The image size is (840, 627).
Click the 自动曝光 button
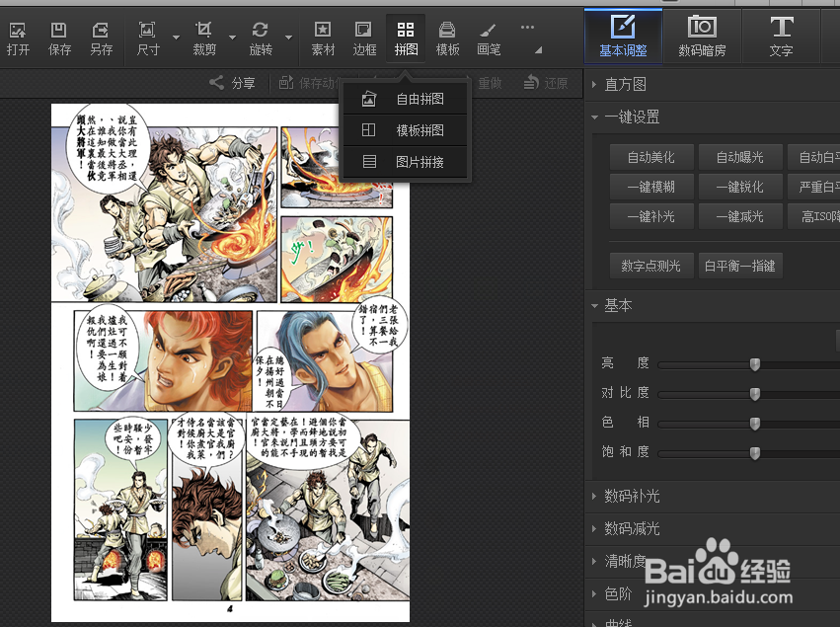pos(740,157)
